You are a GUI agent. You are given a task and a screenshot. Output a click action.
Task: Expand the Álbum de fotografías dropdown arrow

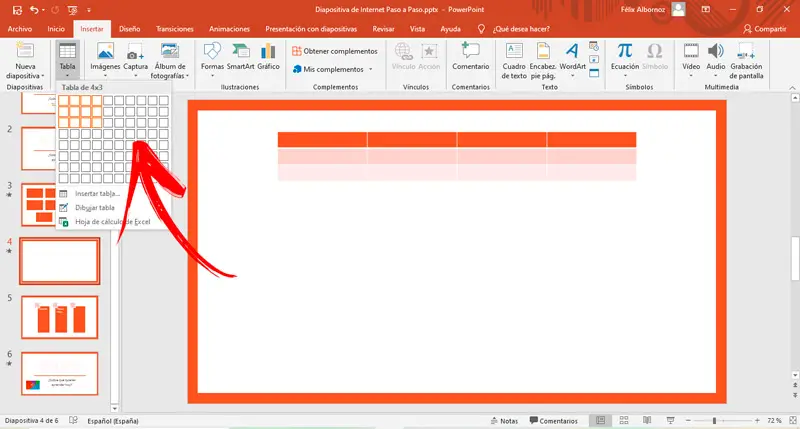pos(188,76)
